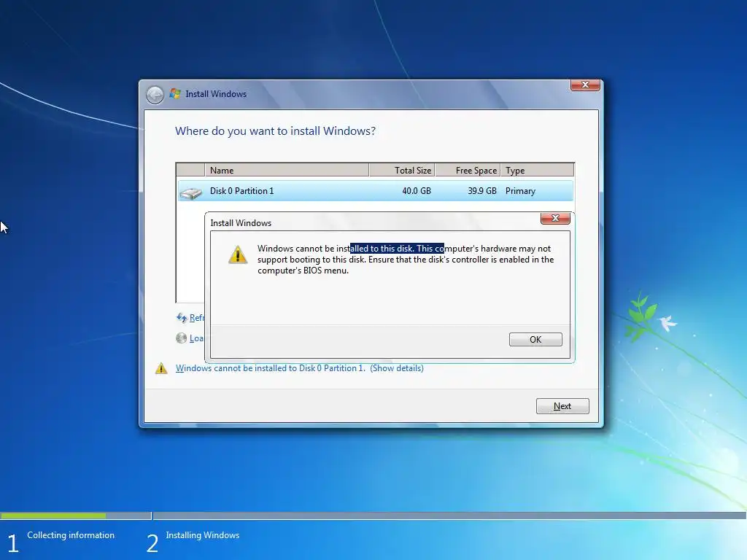Click warning icon beside bottom install message
Screen dimensions: 747x560
pos(161,368)
